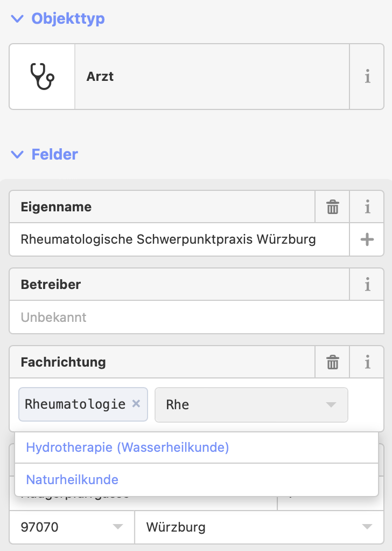Remove the Fachrichtung field with trash icon
The width and height of the screenshot is (392, 551).
click(332, 362)
